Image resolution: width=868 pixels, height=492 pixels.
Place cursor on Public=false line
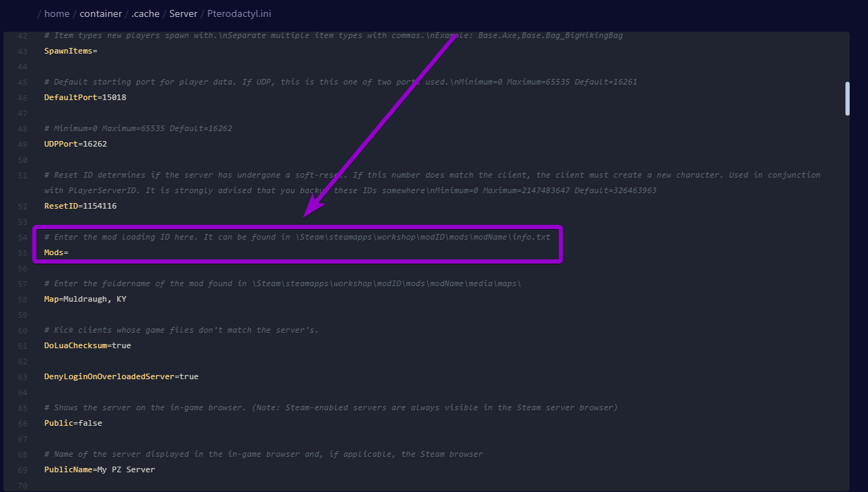[x=74, y=422]
